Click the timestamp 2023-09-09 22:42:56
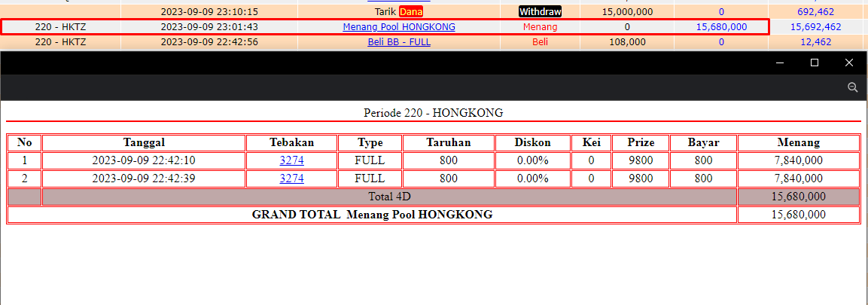Viewport: 868px width, 305px height. [x=209, y=41]
